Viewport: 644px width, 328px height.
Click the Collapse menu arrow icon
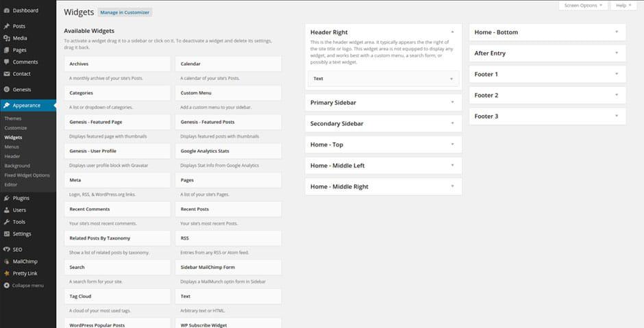coord(7,286)
